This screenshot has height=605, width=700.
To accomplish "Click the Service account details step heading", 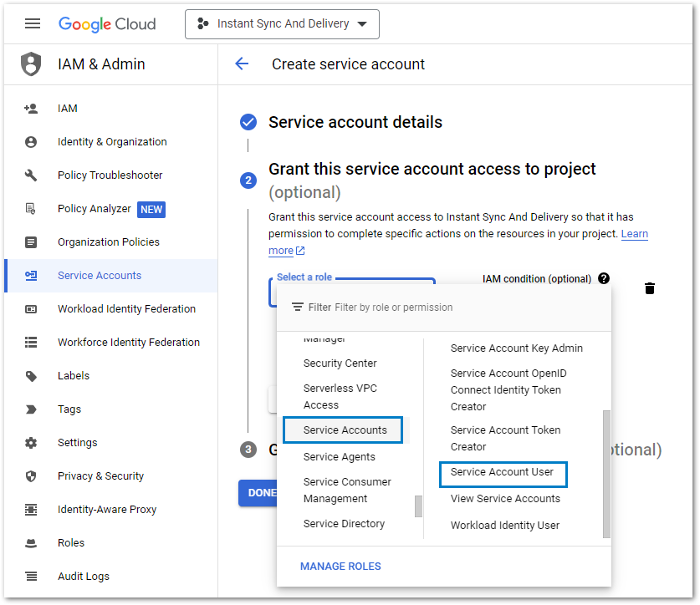I will click(x=355, y=122).
